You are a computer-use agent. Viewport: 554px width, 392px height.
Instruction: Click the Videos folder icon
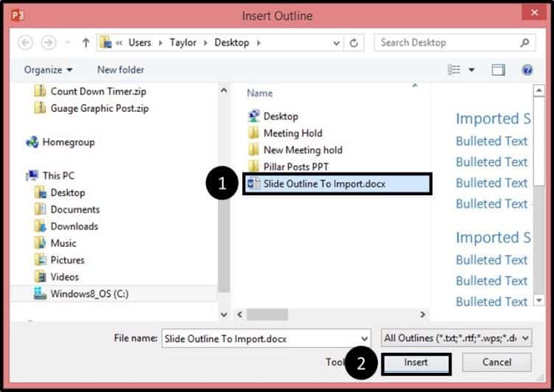[41, 277]
